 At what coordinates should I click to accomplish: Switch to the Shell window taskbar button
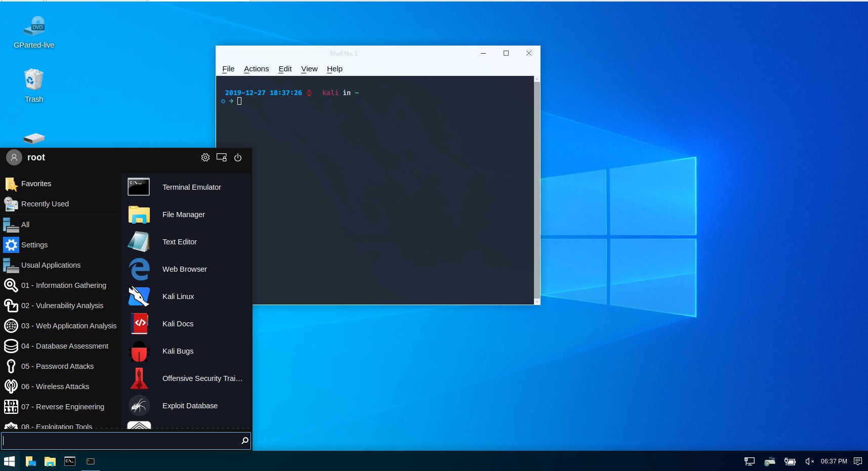91,461
